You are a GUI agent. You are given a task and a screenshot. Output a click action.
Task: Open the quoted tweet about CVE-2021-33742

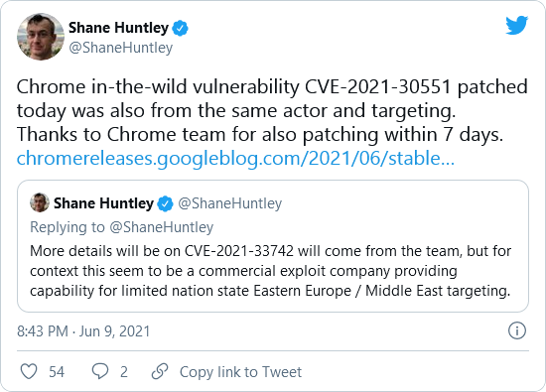273,246
